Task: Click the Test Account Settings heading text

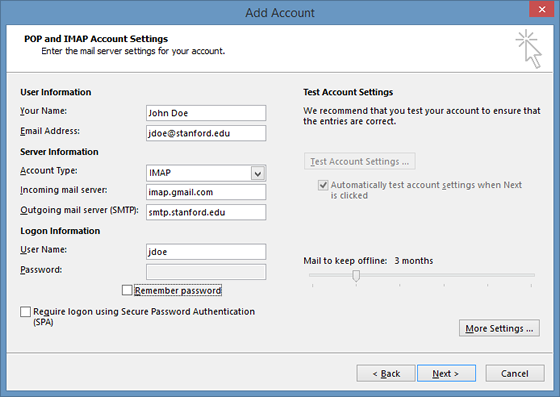Action: 348,92
